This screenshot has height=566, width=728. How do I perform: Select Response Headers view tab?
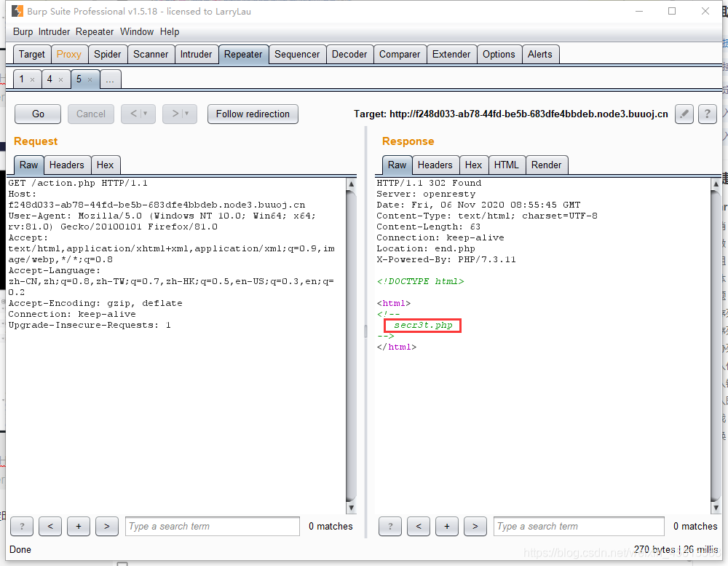point(435,165)
